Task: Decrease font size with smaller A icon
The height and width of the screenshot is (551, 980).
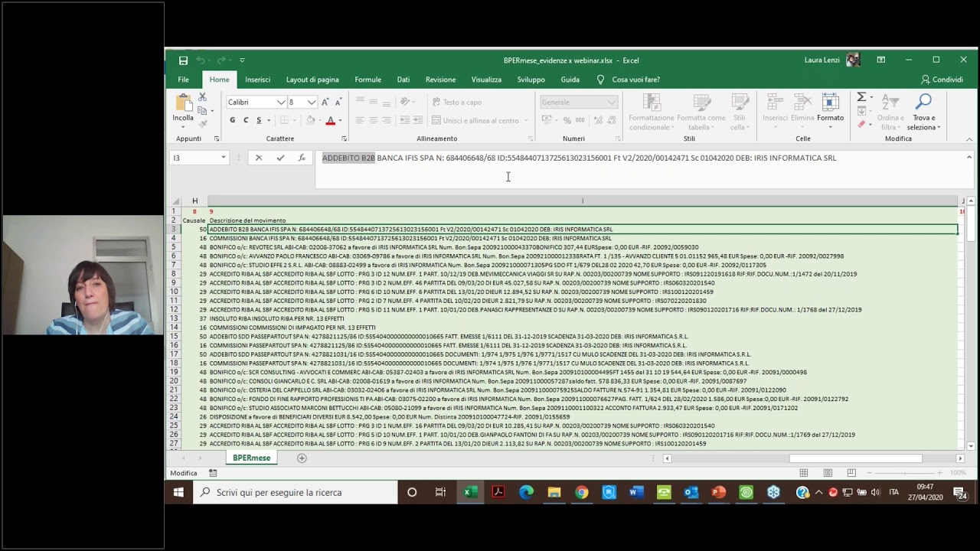Action: (338, 102)
